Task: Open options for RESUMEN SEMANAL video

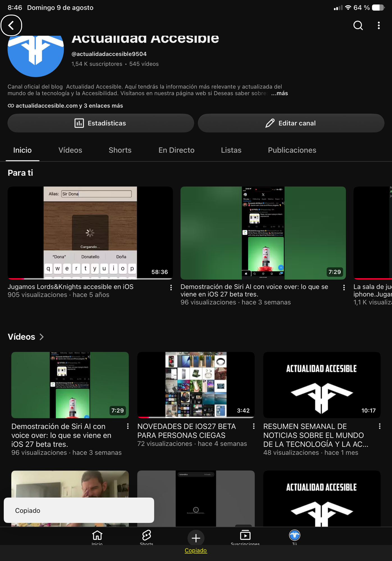Action: (x=380, y=426)
